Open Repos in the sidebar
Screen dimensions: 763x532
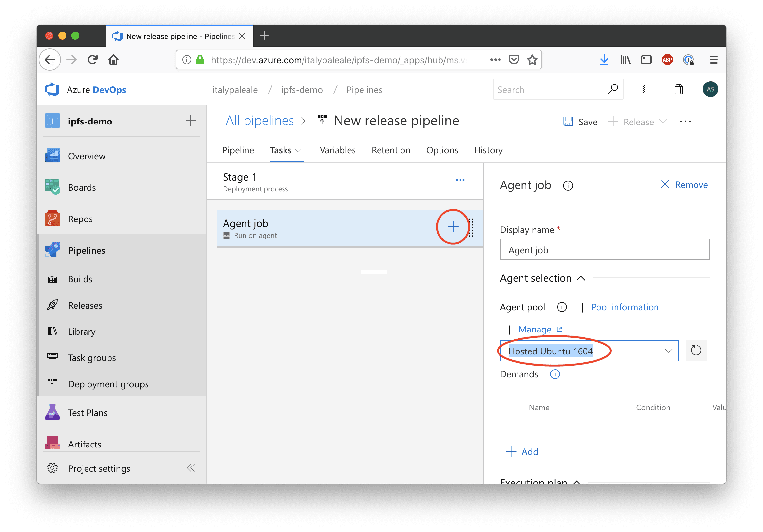pyautogui.click(x=122, y=219)
